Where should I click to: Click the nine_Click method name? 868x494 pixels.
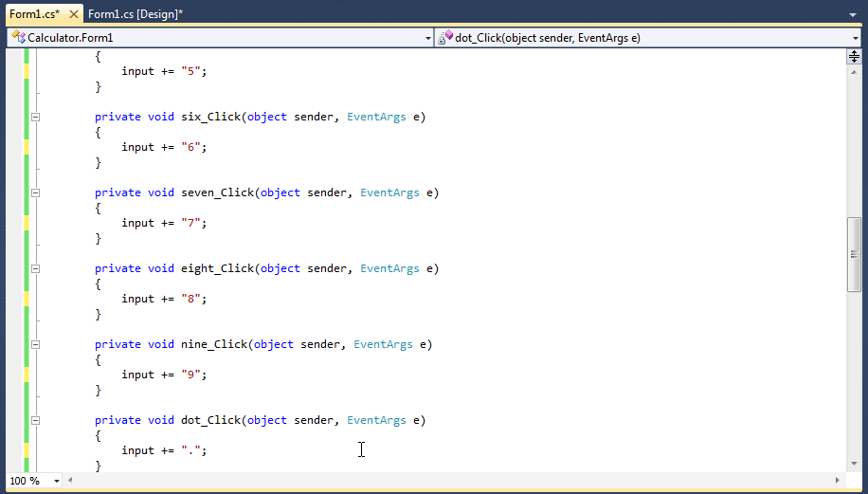[x=214, y=344]
